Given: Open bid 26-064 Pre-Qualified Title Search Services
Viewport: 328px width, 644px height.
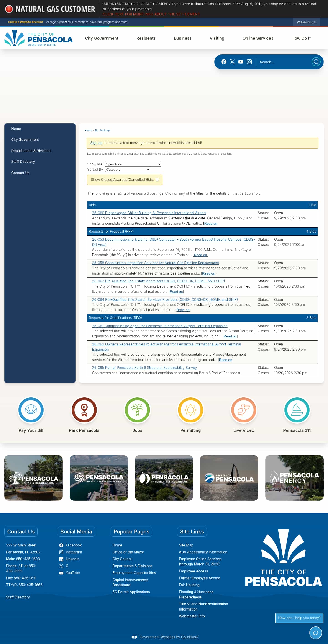Looking at the screenshot, I should coord(165,299).
